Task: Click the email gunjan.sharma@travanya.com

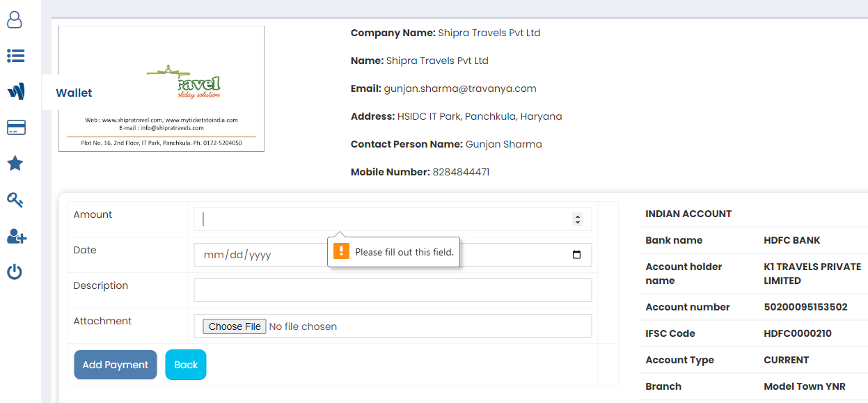Action: coord(460,88)
